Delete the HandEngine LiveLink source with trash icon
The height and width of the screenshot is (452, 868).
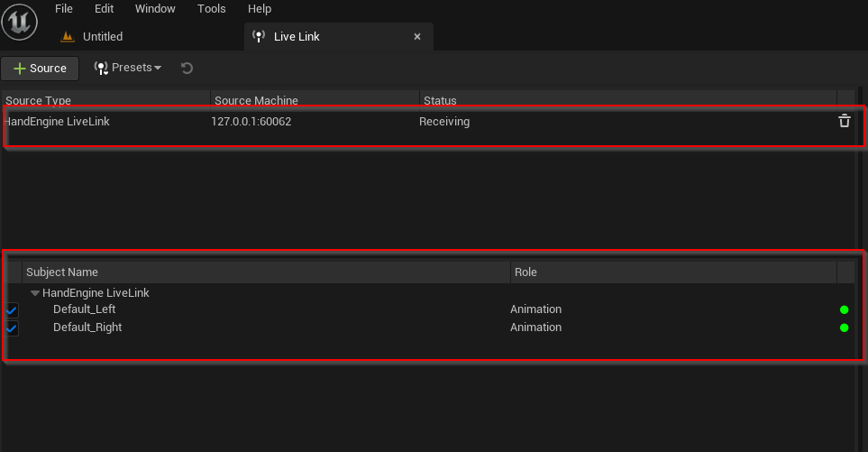pos(845,121)
